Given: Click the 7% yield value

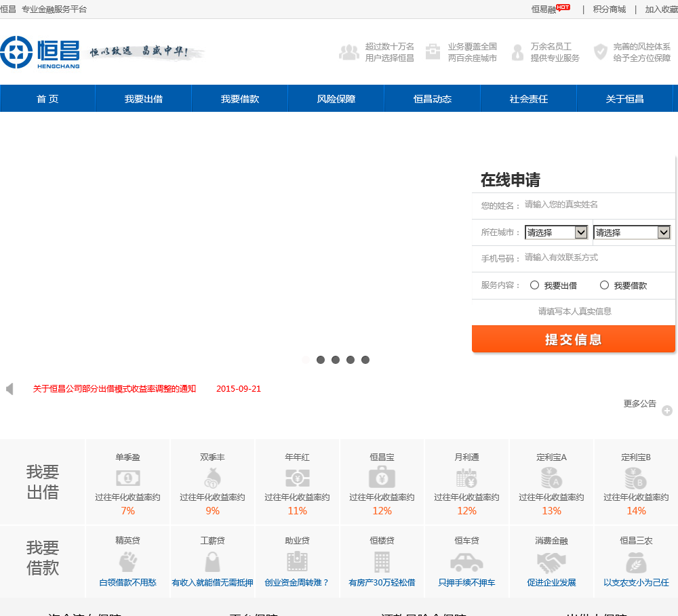Looking at the screenshot, I should 127,510.
